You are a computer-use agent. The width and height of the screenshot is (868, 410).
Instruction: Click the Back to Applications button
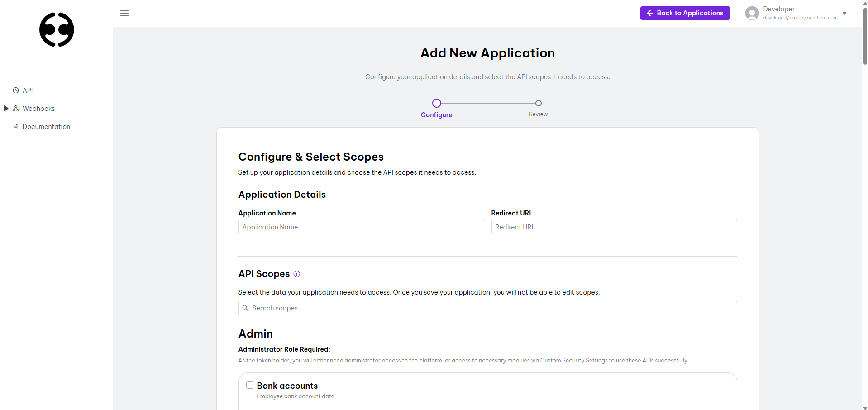tap(685, 13)
